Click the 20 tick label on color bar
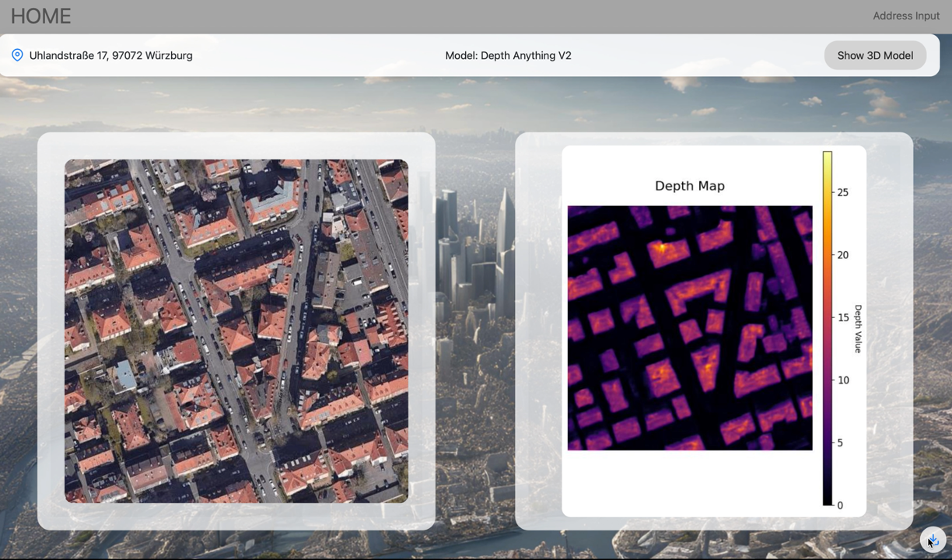The image size is (952, 560). (842, 255)
